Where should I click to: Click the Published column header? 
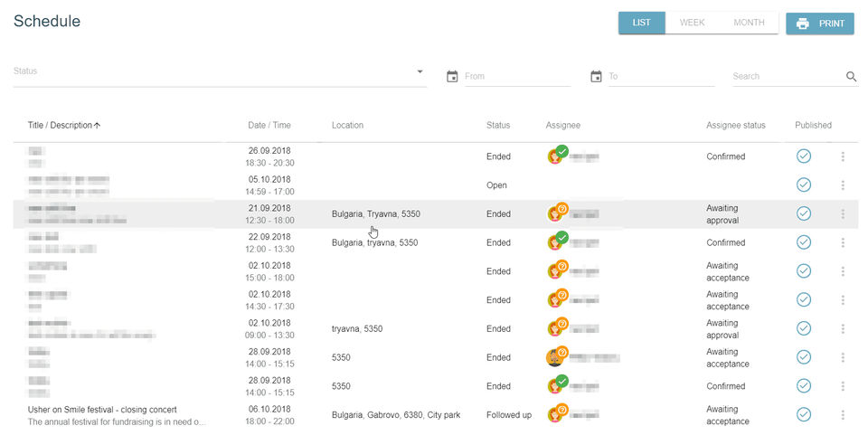[813, 125]
